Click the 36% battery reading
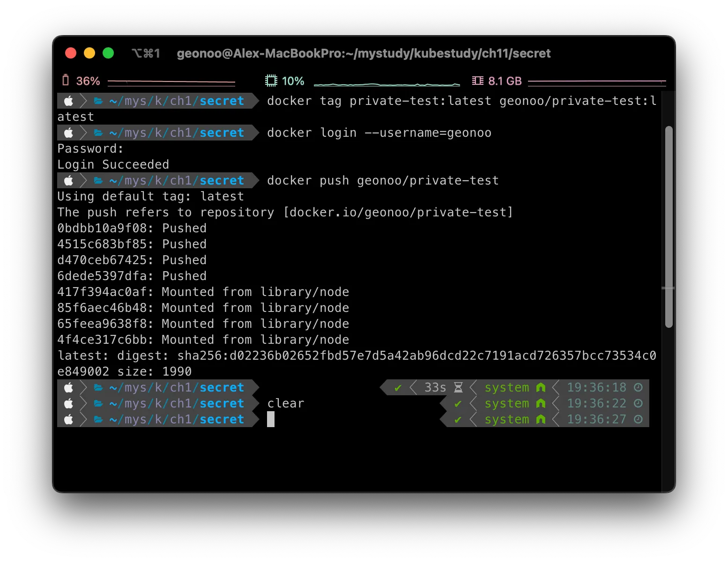This screenshot has width=728, height=562. [x=88, y=81]
